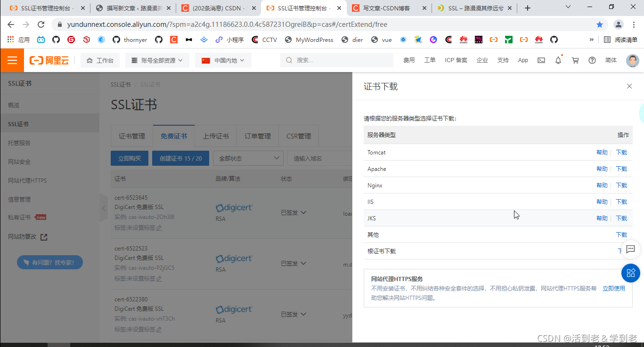Open the 全部状态 status dropdown
Viewport: 644px width, 347px height.
(x=248, y=158)
